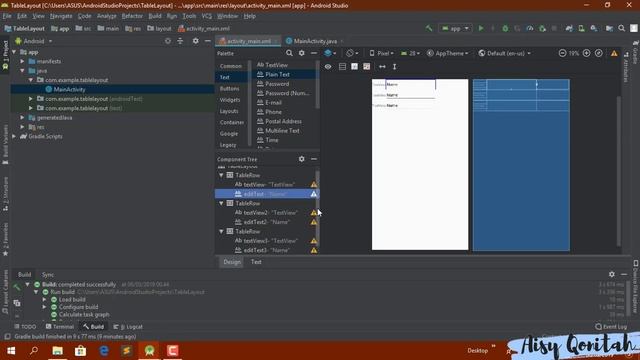
Task: Run the app with the green play icon
Action: 481,28
